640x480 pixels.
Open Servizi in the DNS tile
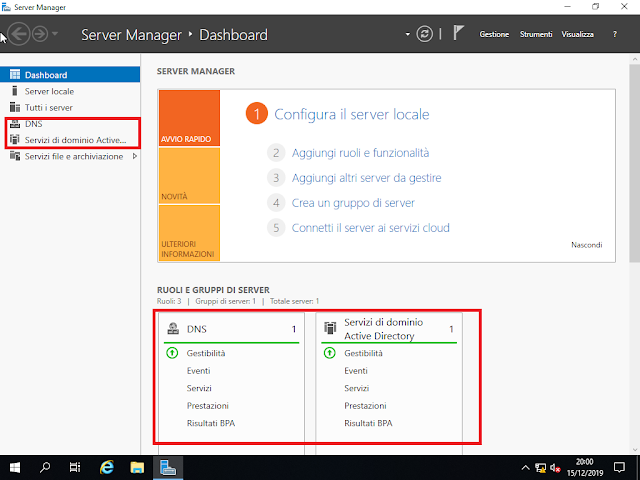199,388
